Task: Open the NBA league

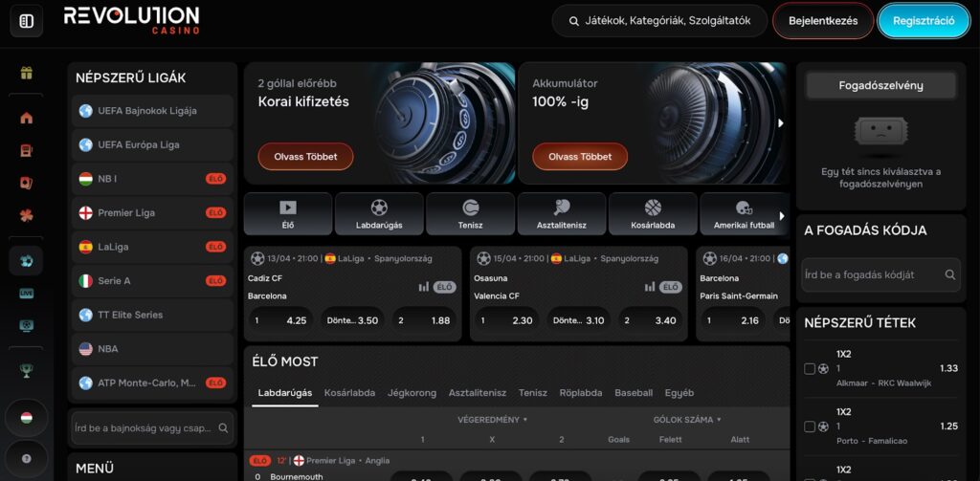Action: pos(152,349)
